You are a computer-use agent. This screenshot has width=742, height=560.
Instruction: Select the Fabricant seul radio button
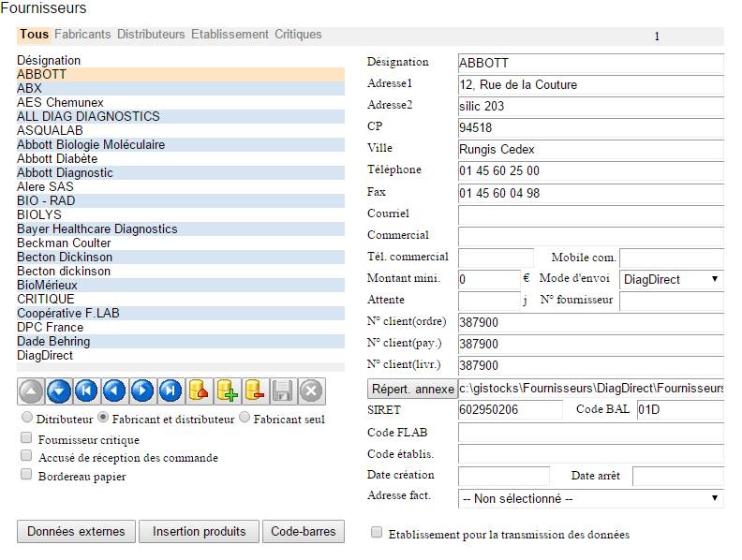245,417
